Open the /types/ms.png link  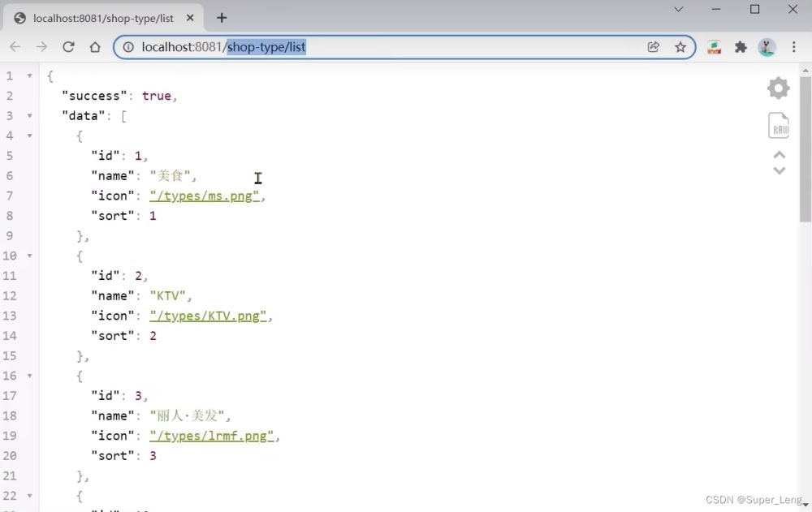pos(204,196)
